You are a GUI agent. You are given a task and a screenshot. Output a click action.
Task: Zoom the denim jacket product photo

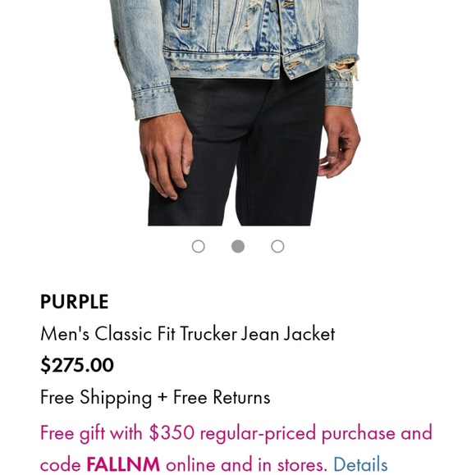click(x=234, y=112)
